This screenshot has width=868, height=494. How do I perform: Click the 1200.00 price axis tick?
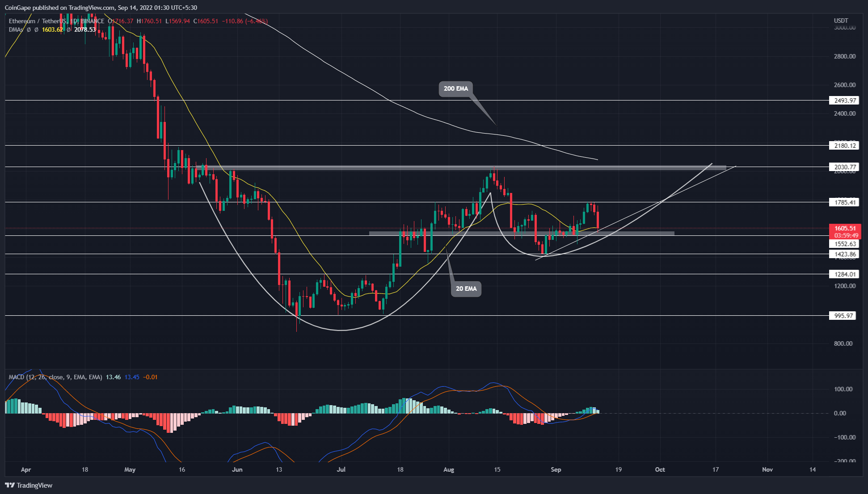coord(845,286)
